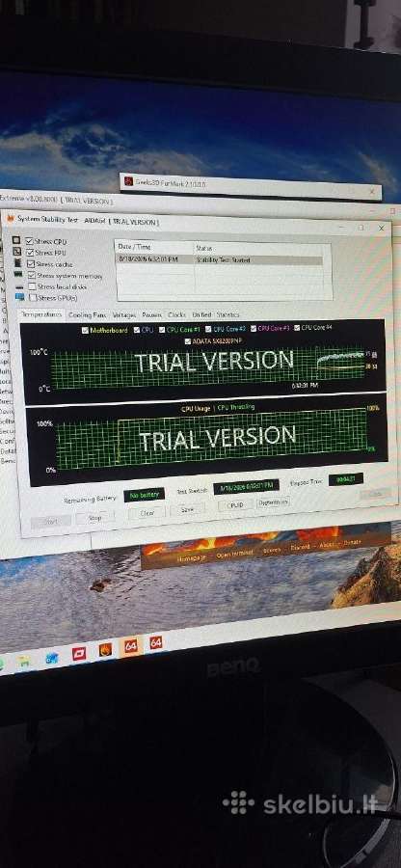Open the blue store icon on the taskbar
This screenshot has width=401, height=868.
tap(52, 659)
